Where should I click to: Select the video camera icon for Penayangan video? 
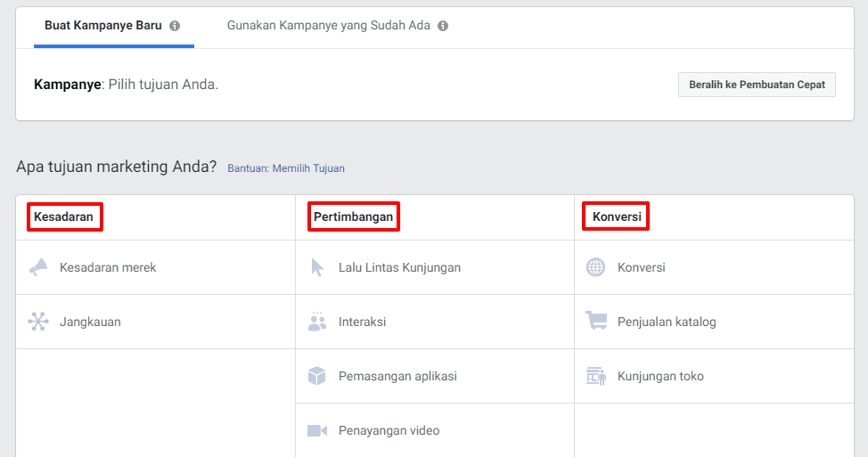pos(317,430)
